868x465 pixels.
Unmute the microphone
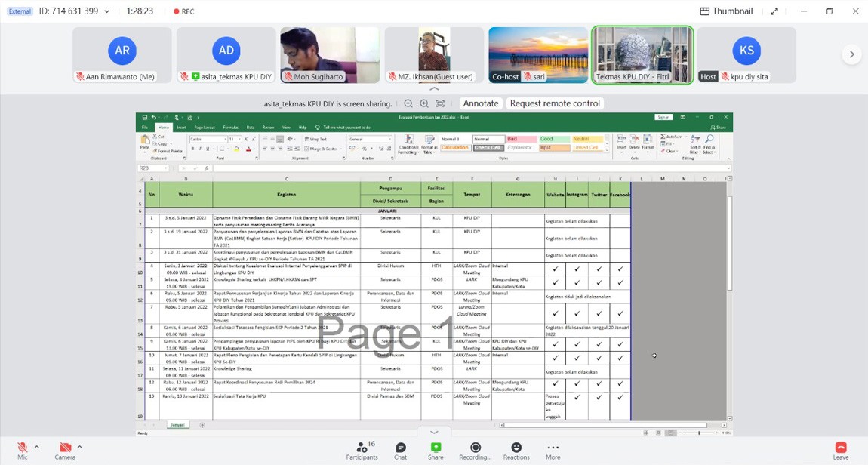(22, 448)
